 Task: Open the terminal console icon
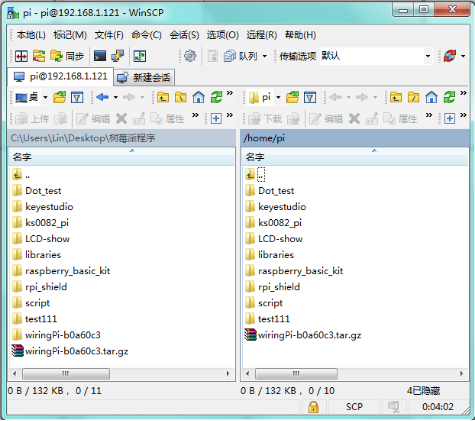point(100,56)
